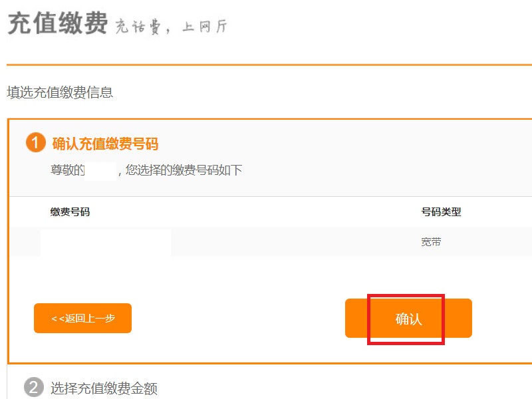The image size is (532, 399).
Task: Click the orange step 1 circle icon
Action: (x=36, y=142)
